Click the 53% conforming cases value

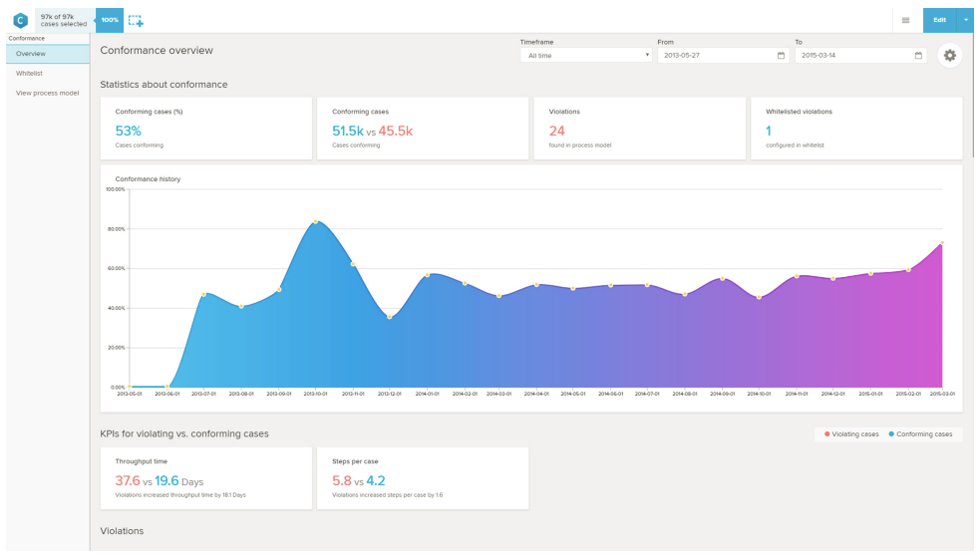(129, 132)
